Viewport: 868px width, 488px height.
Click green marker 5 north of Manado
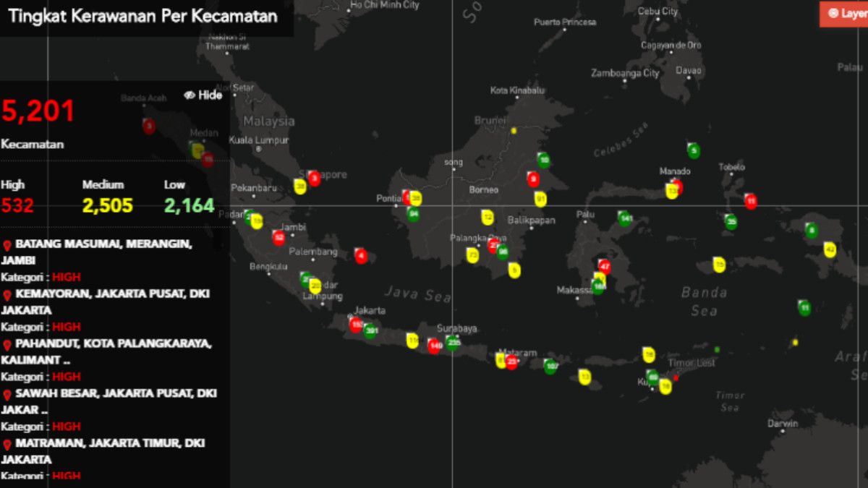(694, 151)
